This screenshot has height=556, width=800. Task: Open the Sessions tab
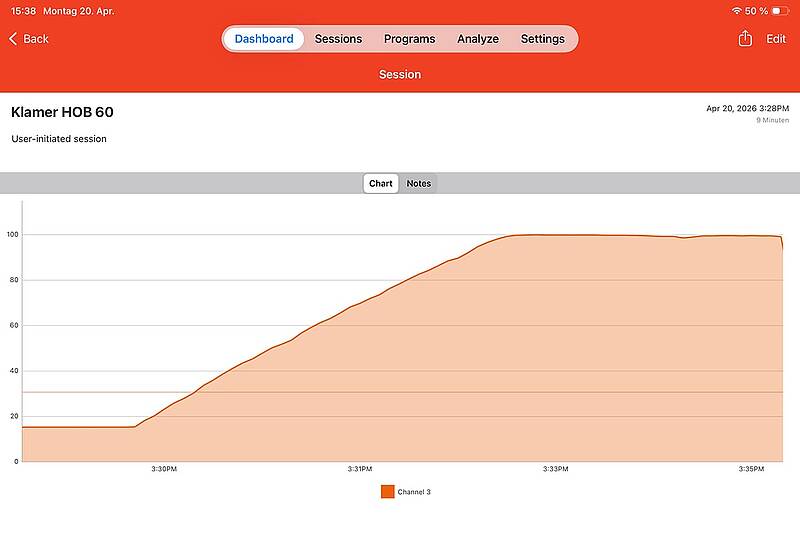pyautogui.click(x=338, y=39)
